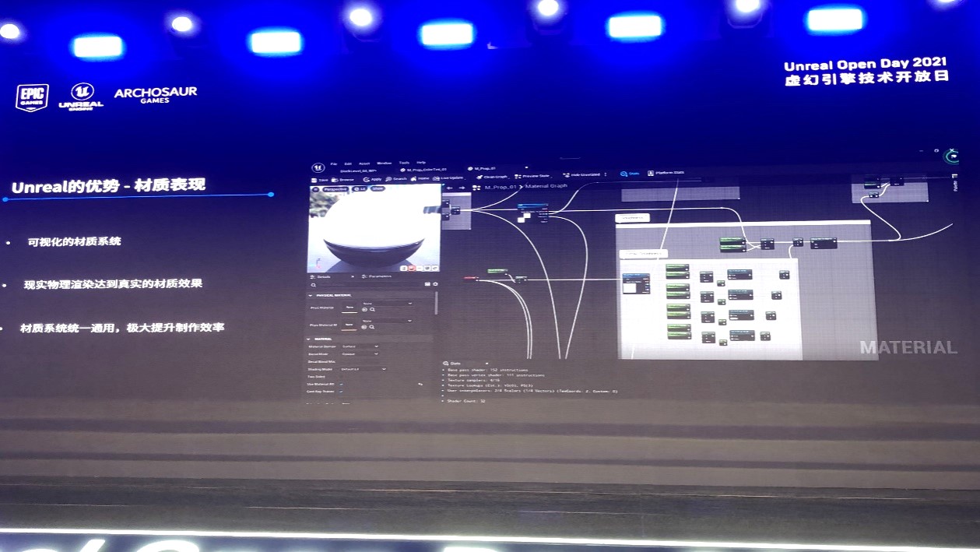This screenshot has width=980, height=552.
Task: Open the Edit menu
Action: [x=348, y=163]
